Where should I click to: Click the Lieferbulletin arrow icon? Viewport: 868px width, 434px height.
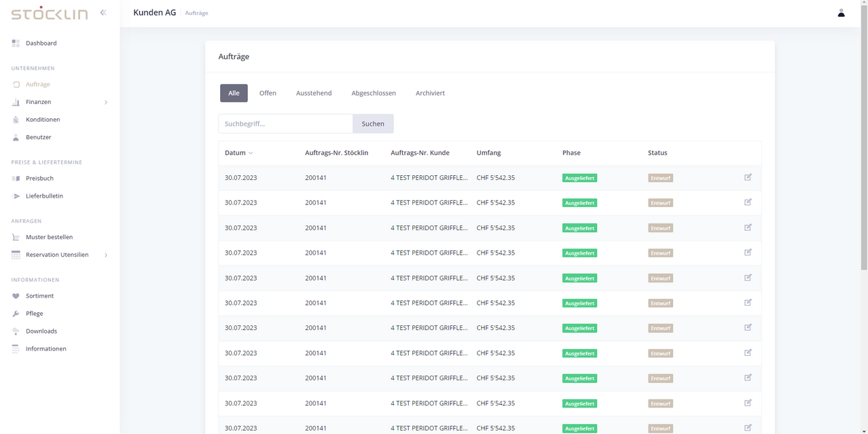click(x=16, y=196)
